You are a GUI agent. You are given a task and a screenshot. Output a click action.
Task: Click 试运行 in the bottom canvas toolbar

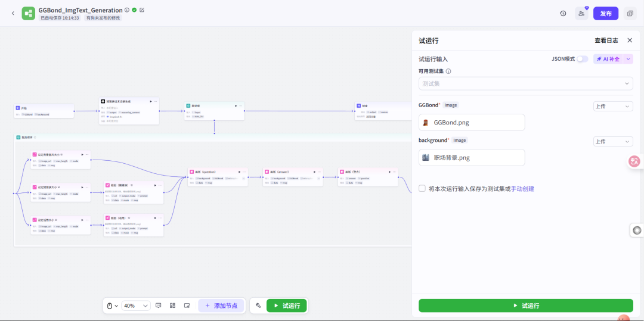[x=287, y=306]
